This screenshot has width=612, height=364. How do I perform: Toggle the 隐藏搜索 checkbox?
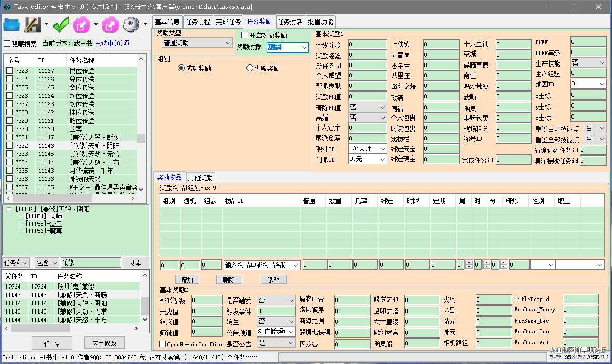click(7, 44)
